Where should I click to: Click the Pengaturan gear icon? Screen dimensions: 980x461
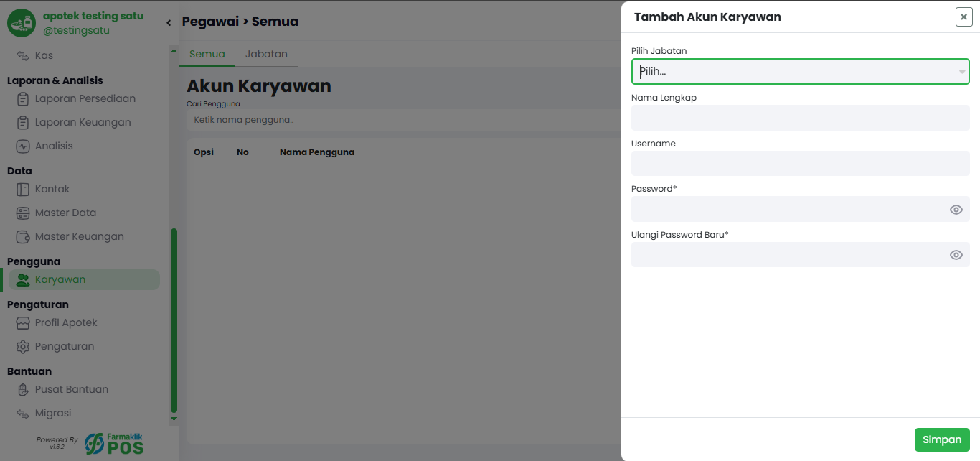(23, 346)
